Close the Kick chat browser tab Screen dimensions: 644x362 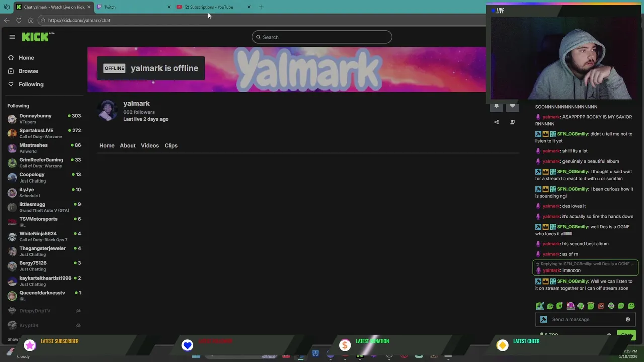(x=88, y=7)
